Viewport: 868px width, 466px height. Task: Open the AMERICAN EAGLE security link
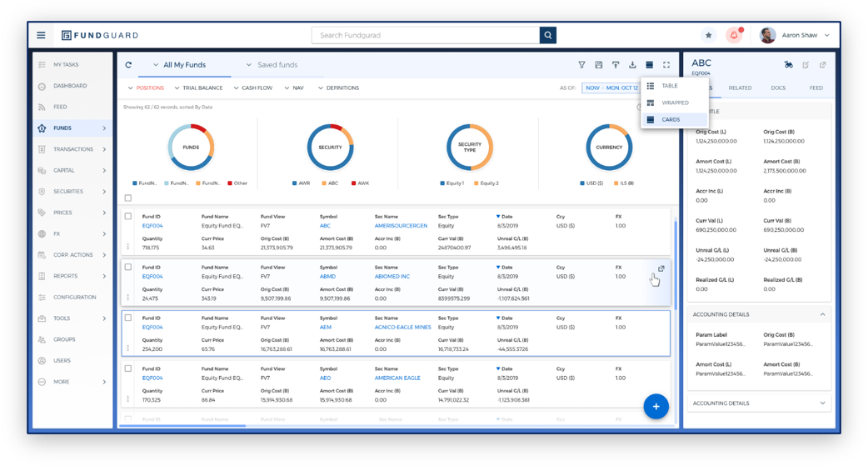click(397, 378)
